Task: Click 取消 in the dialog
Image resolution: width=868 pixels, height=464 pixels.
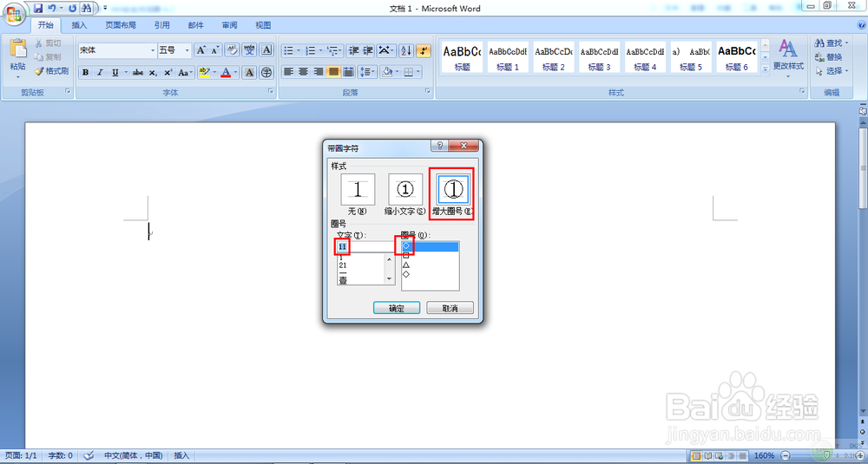Action: click(x=450, y=308)
